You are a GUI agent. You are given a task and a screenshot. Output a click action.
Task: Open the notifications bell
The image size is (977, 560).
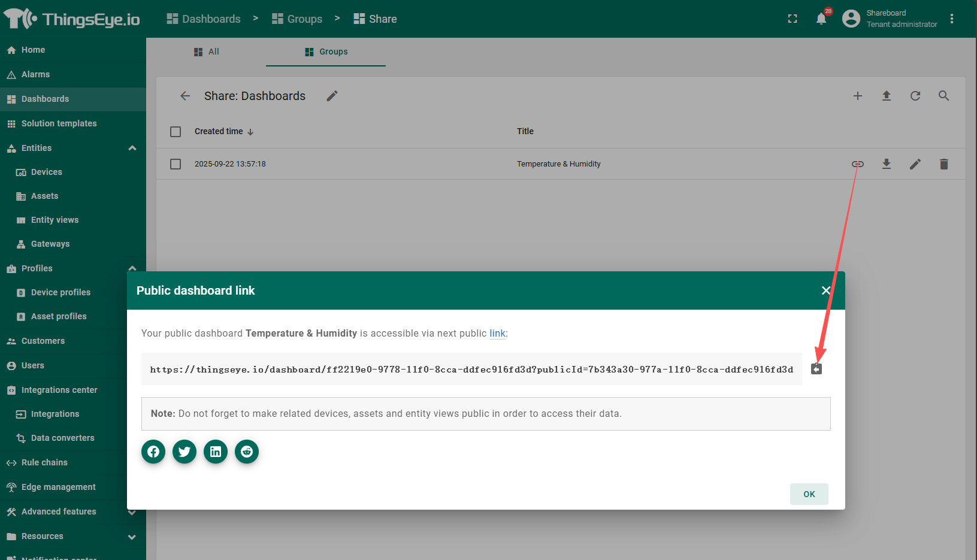(x=821, y=19)
